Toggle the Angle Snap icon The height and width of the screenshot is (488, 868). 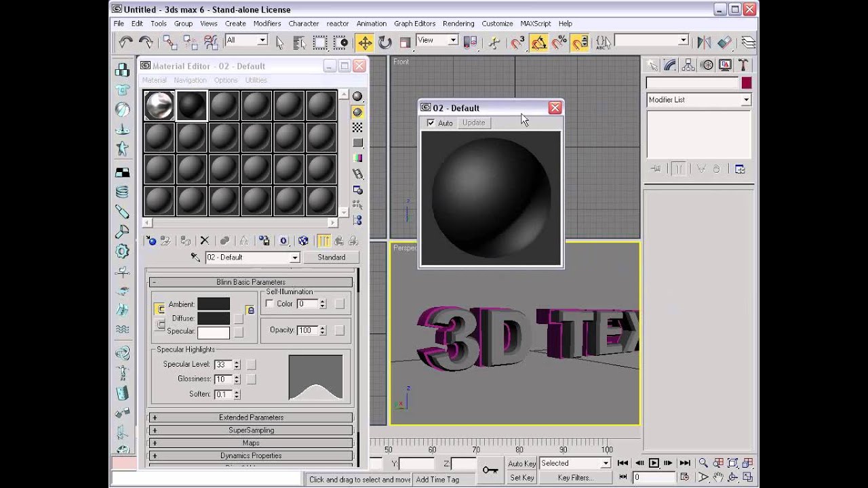[x=539, y=43]
